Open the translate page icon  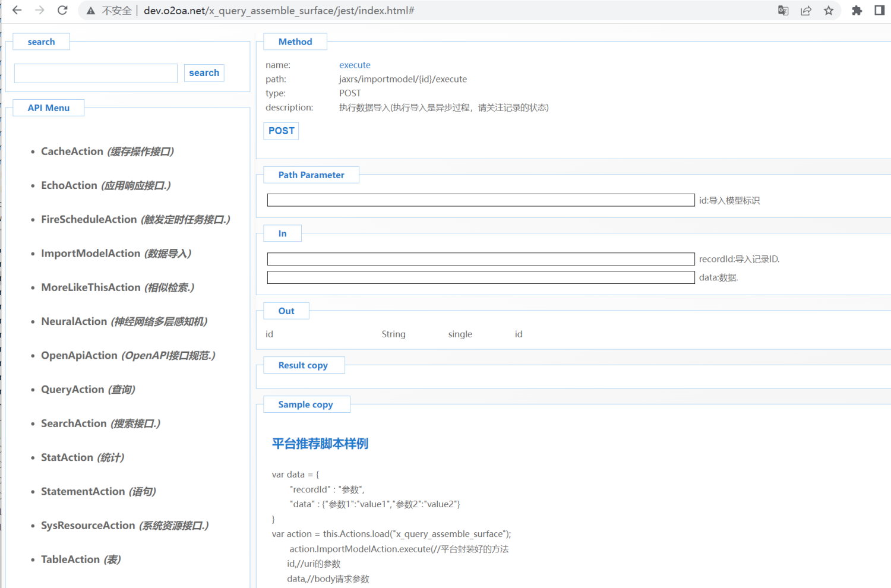pos(783,10)
